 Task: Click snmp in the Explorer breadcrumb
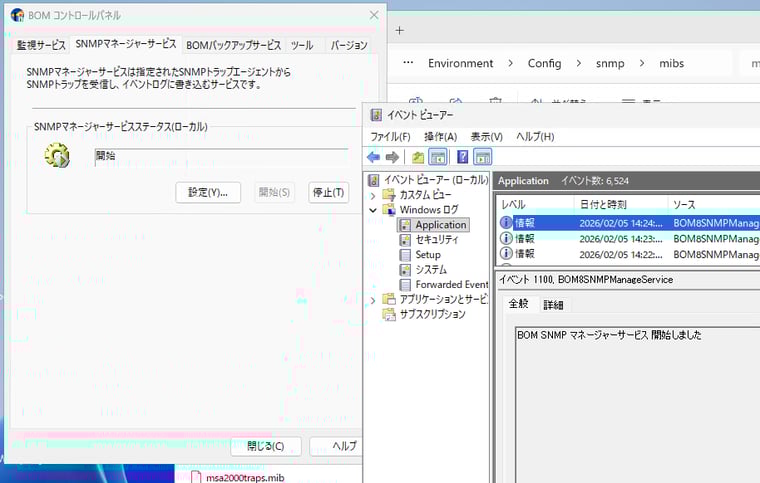pyautogui.click(x=610, y=63)
